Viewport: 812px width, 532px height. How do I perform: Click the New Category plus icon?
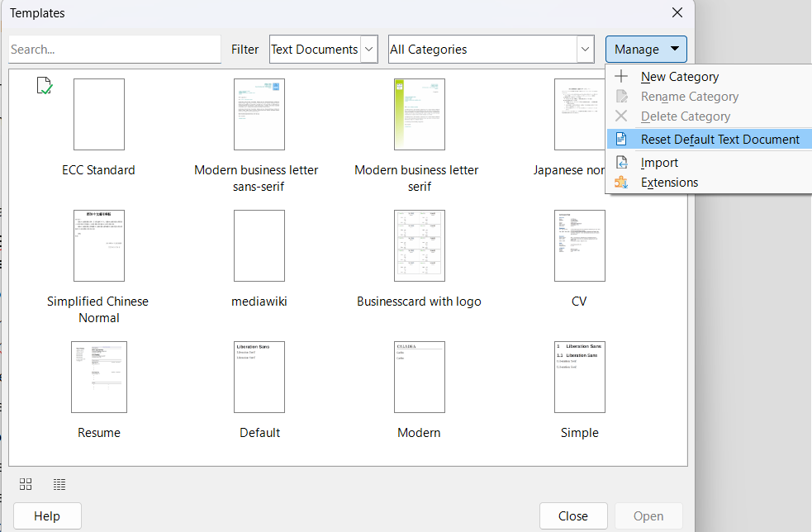point(622,77)
